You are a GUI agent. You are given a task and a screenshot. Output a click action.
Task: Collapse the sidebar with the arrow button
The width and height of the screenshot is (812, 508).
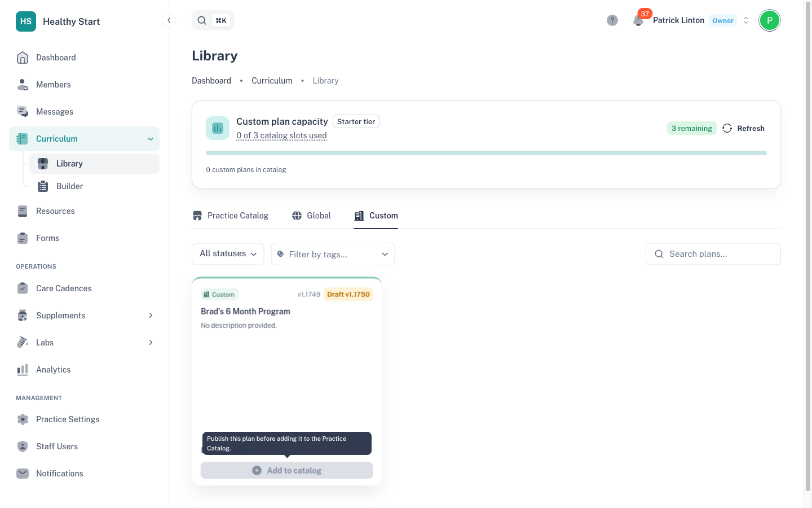(169, 20)
